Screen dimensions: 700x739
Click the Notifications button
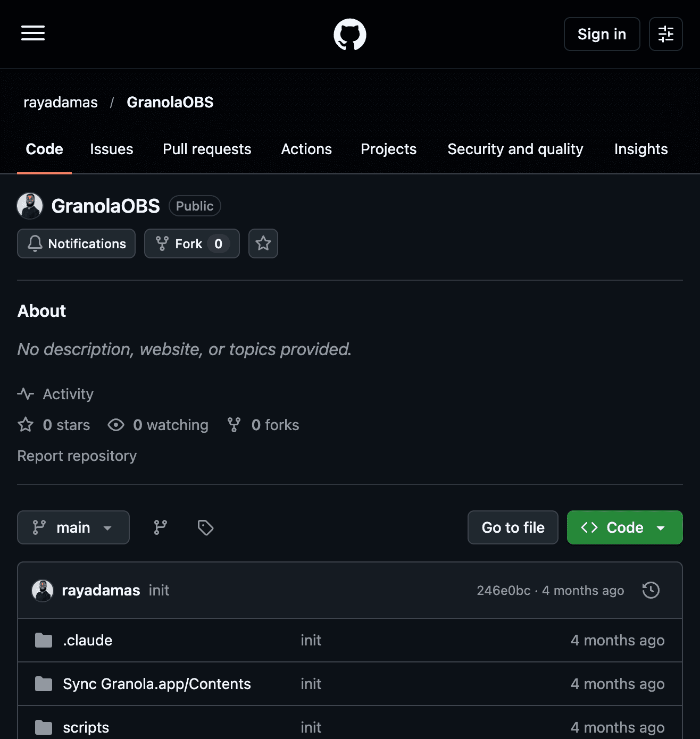point(77,243)
